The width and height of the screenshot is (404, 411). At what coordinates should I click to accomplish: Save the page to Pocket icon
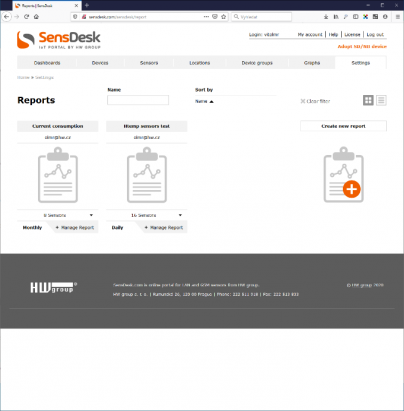215,17
